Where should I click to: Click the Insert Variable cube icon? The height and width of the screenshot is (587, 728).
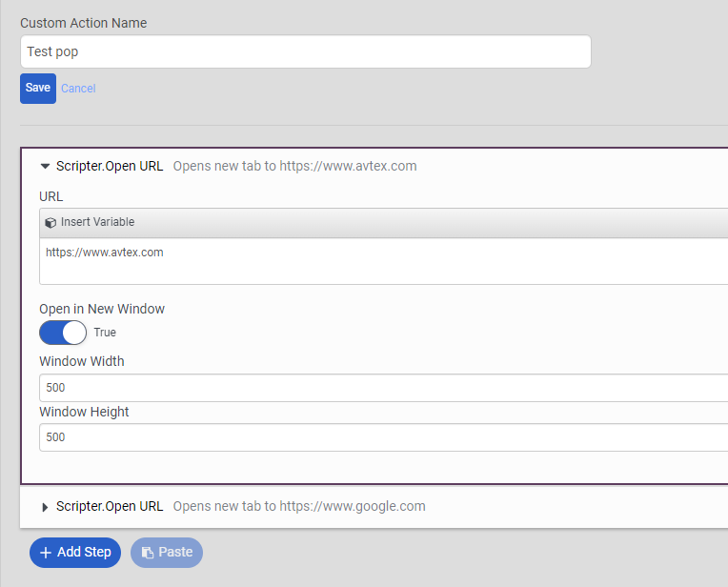pos(51,223)
